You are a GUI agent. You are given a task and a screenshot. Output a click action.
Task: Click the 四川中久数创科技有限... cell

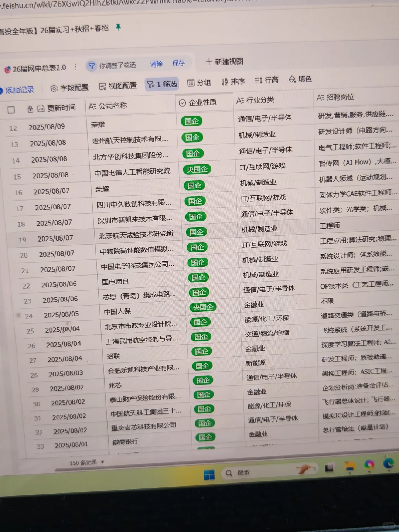pos(134,204)
